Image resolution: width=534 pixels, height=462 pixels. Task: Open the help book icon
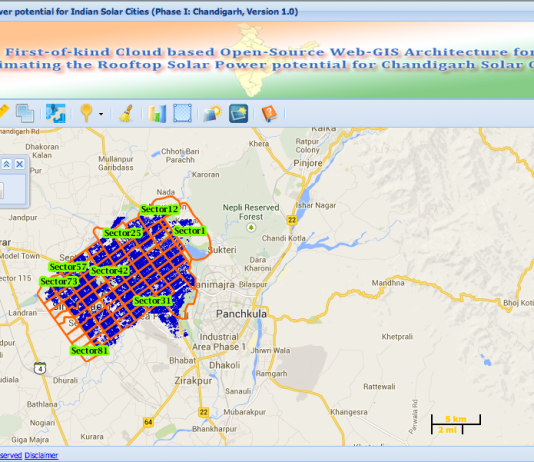(x=269, y=113)
